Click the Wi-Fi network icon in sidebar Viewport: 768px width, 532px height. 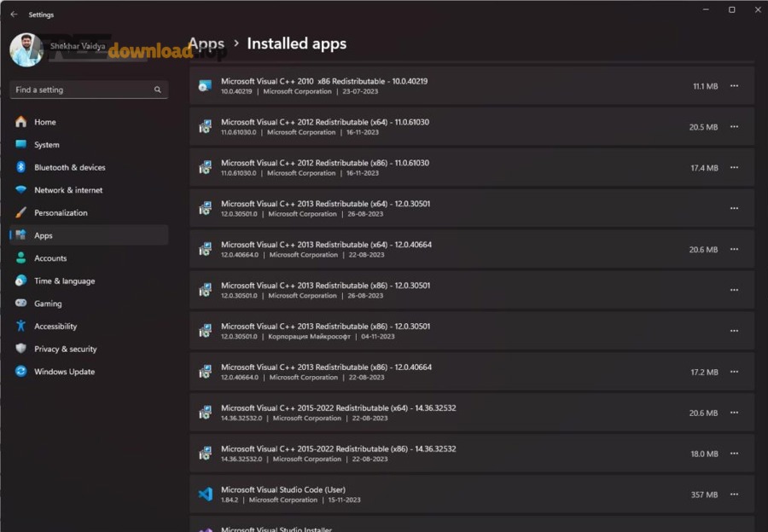pos(20,189)
